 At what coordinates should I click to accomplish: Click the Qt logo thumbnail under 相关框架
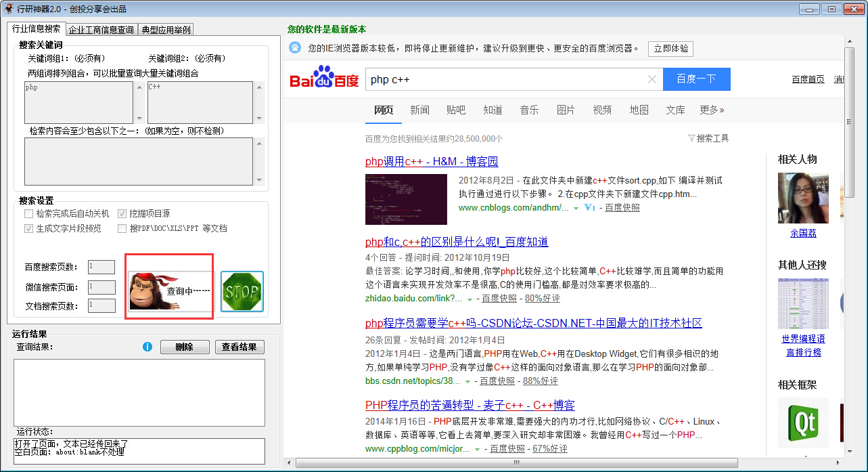803,423
